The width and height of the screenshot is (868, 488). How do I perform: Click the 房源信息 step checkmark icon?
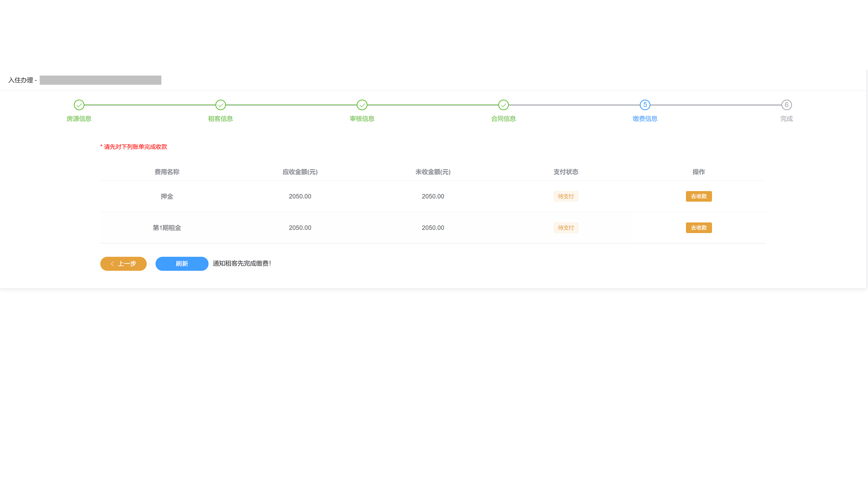pos(79,105)
